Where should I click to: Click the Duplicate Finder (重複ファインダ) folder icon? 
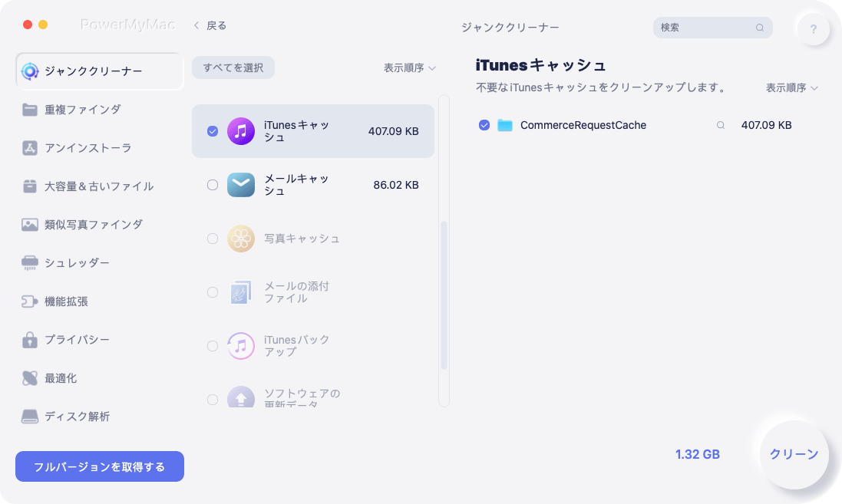(x=30, y=110)
